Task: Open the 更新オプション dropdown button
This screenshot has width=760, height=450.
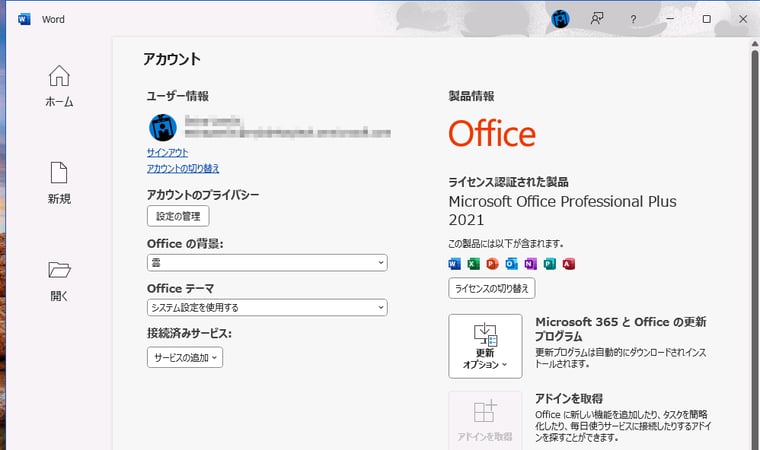Action: [485, 346]
